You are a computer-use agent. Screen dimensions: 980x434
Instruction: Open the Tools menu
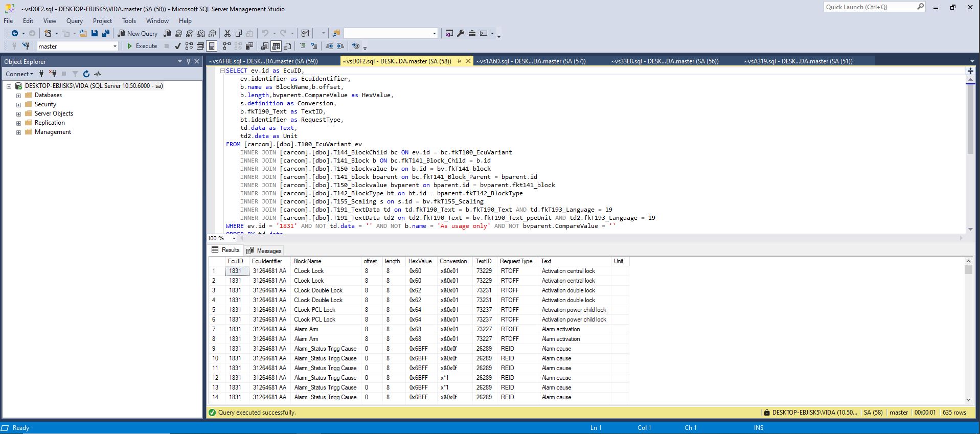(x=129, y=21)
